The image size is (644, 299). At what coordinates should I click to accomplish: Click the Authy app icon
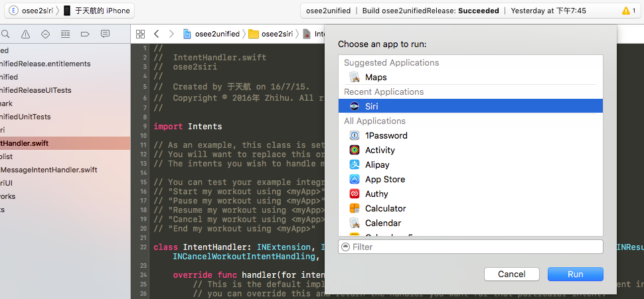(x=354, y=194)
